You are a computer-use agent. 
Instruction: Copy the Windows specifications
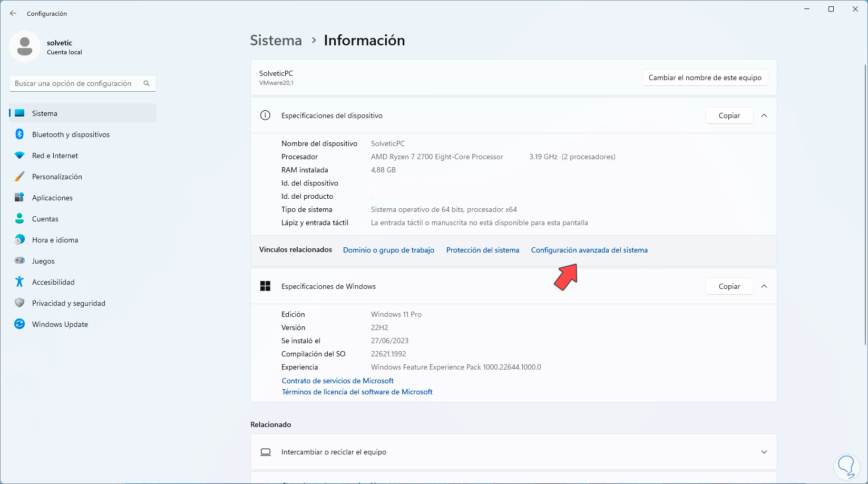coord(729,286)
